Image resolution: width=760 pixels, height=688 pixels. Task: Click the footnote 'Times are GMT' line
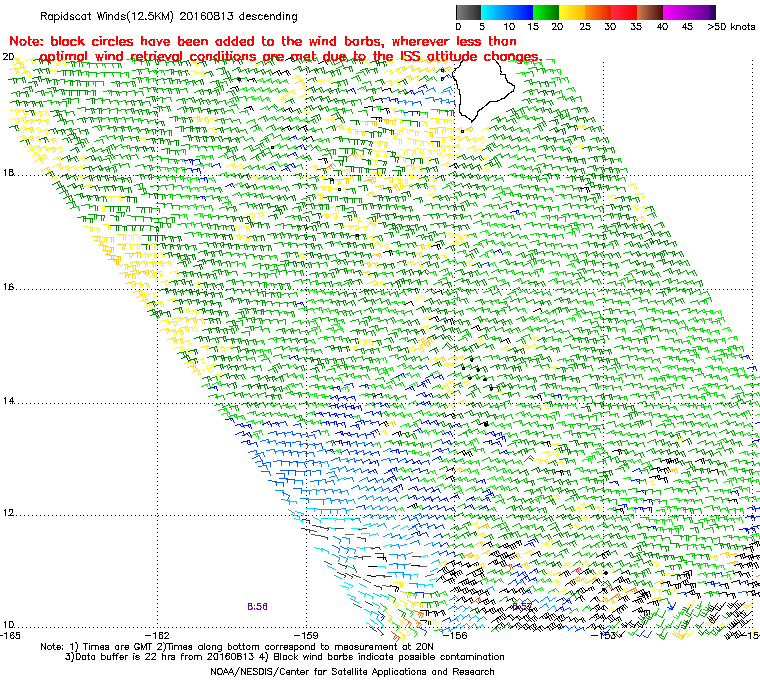coord(237,647)
